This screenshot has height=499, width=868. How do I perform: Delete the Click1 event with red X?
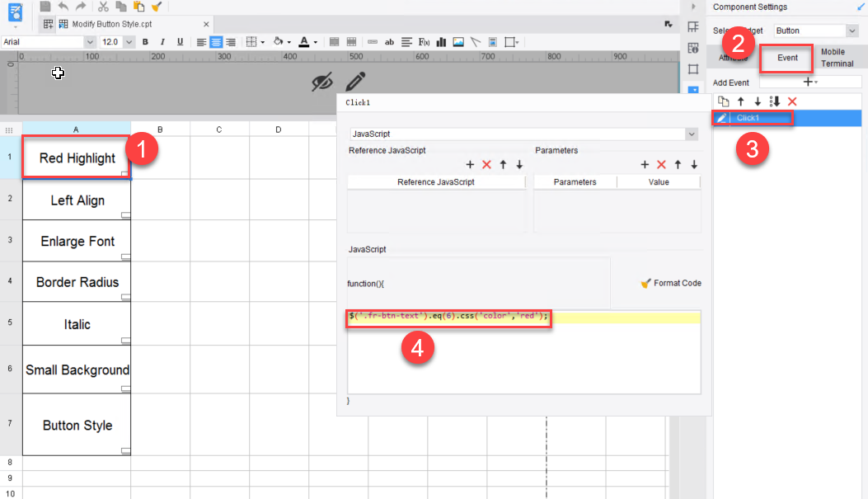(791, 101)
